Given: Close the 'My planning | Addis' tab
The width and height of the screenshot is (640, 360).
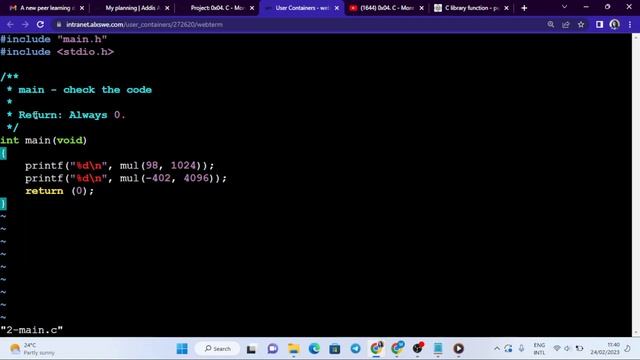Looking at the screenshot, I should tap(167, 8).
